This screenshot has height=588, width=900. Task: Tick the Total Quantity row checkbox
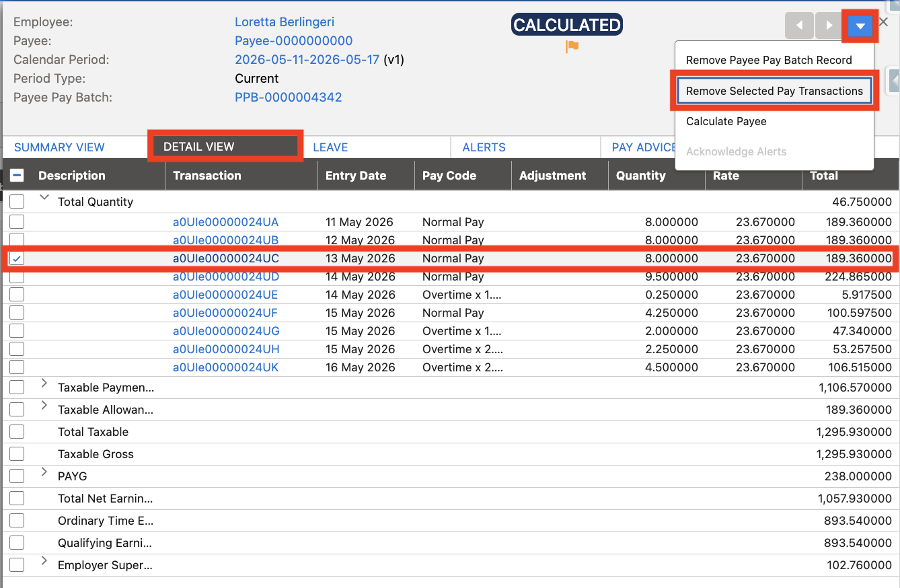[17, 202]
